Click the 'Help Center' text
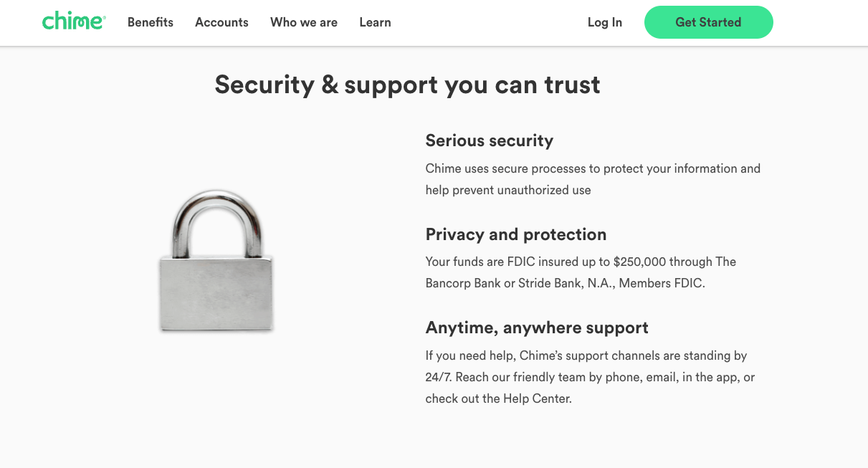The height and width of the screenshot is (468, 868). pos(537,398)
